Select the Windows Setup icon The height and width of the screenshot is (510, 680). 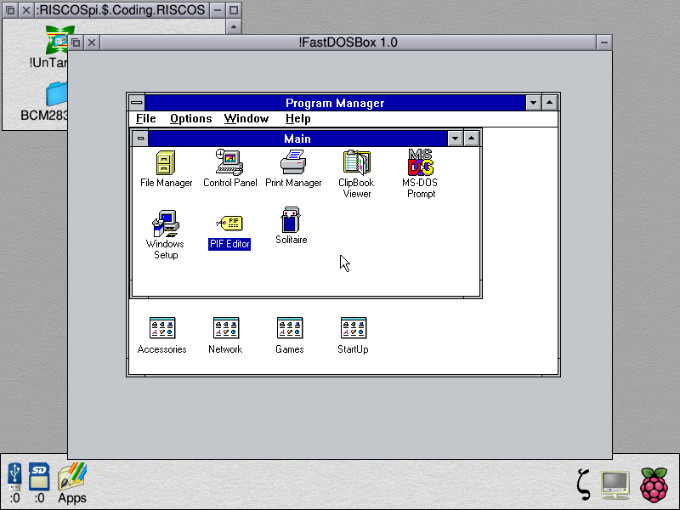tap(165, 235)
